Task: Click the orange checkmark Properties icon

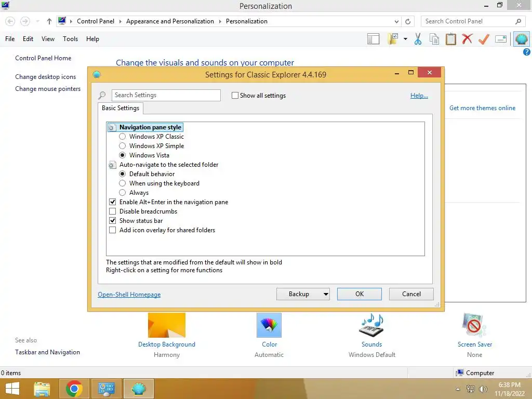Action: pos(484,39)
